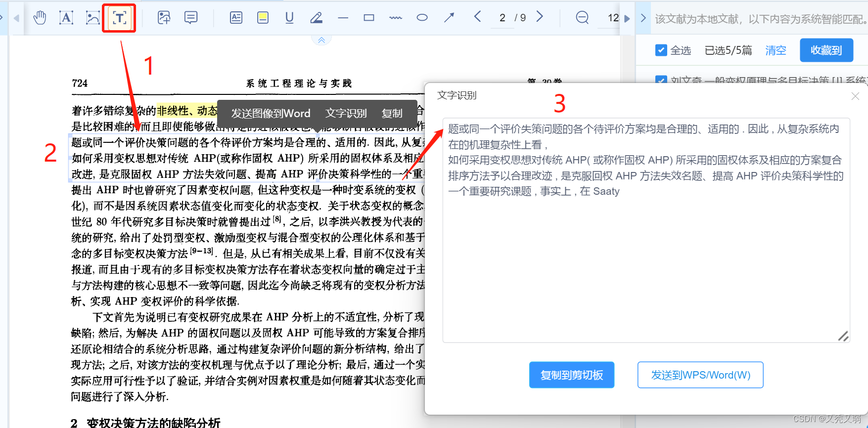Select the text selection tool
The height and width of the screenshot is (428, 868).
66,18
